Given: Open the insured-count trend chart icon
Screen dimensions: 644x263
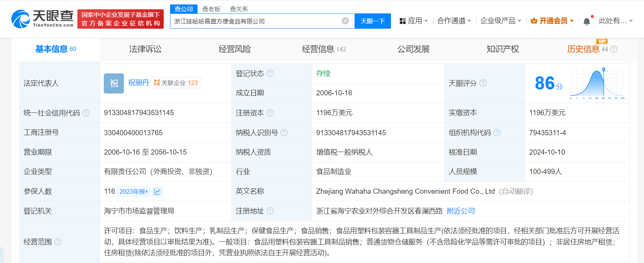Looking at the screenshot, I should coord(157,191).
